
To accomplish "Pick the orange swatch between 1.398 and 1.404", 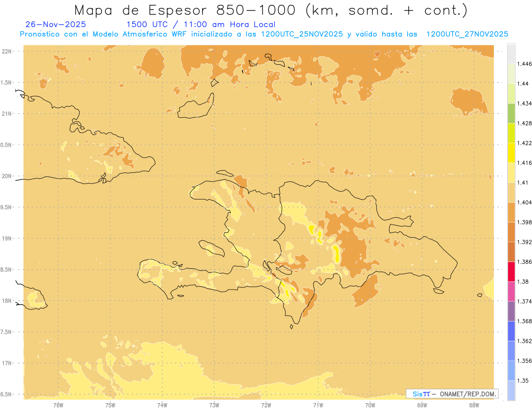I will [x=511, y=212].
